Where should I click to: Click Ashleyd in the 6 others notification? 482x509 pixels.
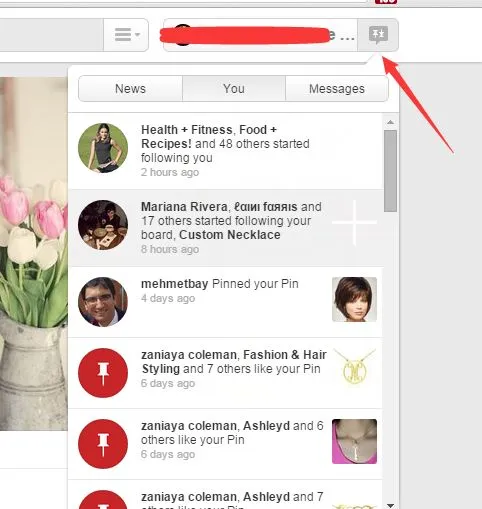coord(266,426)
